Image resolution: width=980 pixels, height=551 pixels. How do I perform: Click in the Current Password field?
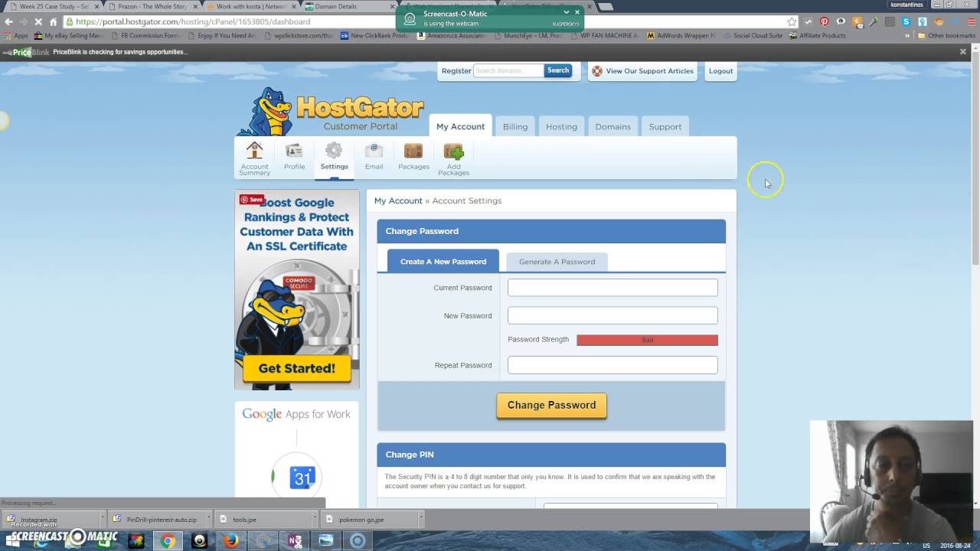pyautogui.click(x=612, y=288)
